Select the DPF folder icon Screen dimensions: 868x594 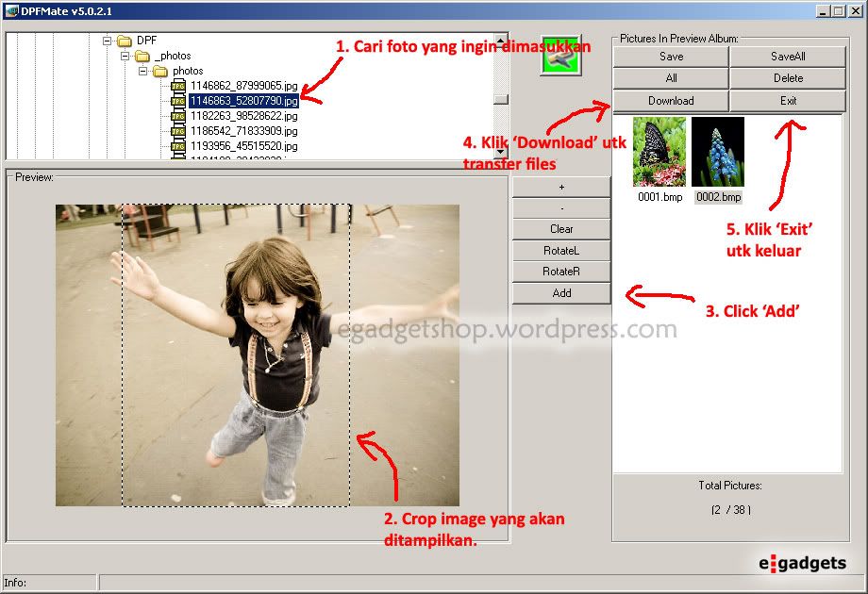coord(125,41)
